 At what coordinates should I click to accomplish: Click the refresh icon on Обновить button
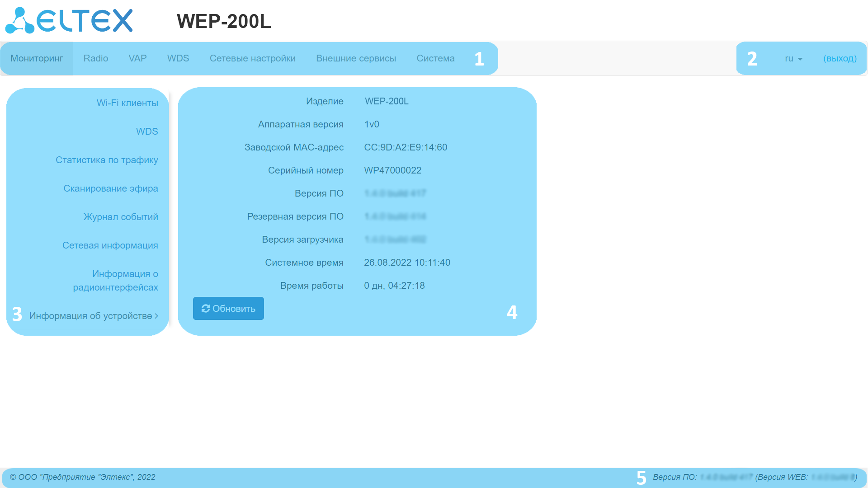(206, 309)
